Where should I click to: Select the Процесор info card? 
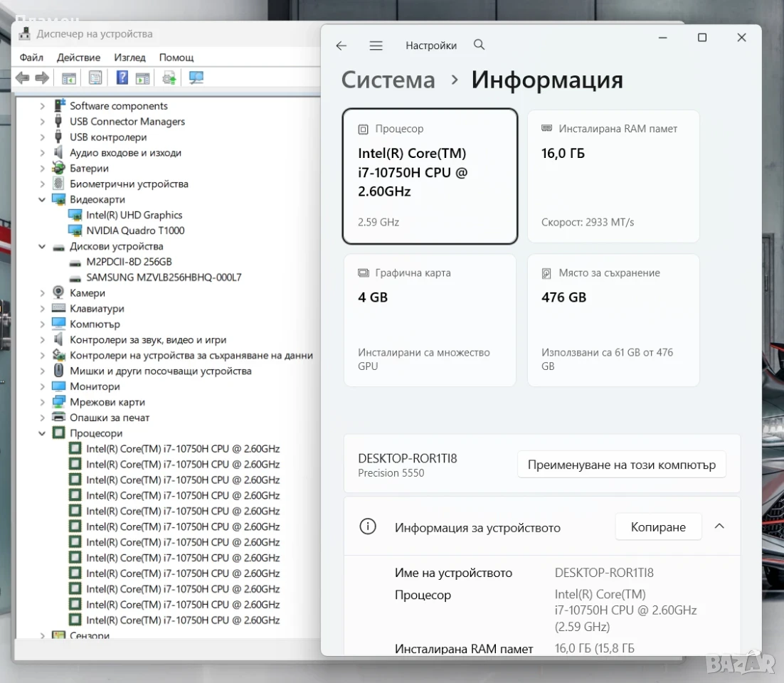point(430,176)
